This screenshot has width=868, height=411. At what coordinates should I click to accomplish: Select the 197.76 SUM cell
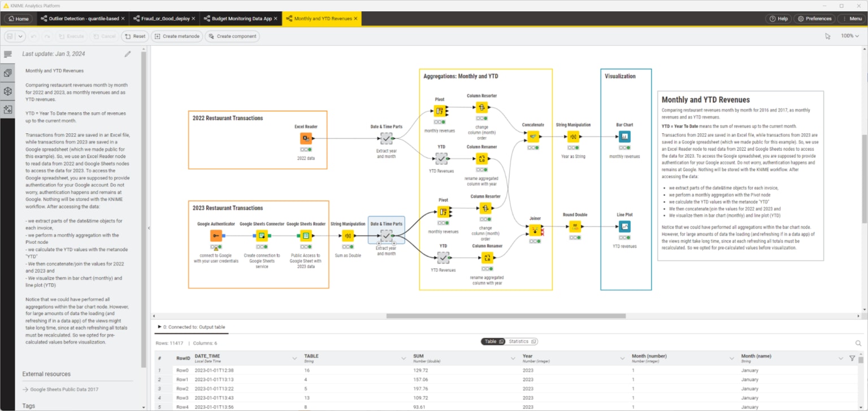tap(420, 389)
